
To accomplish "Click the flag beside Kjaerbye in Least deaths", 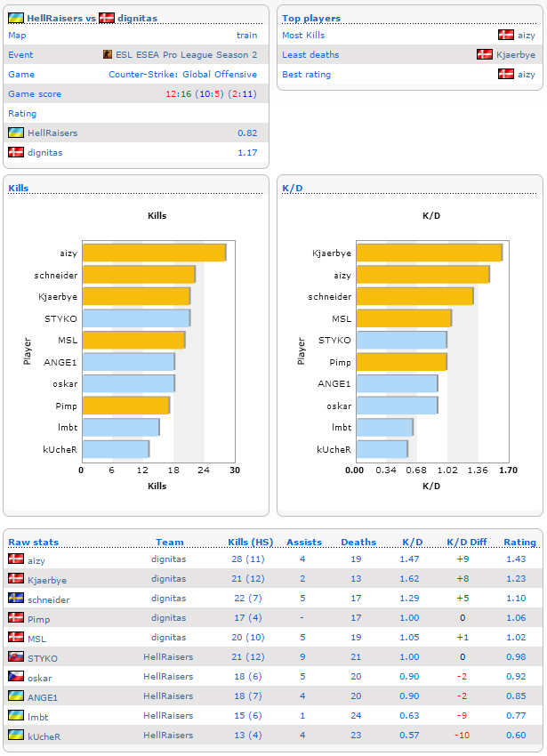I will pyautogui.click(x=485, y=54).
